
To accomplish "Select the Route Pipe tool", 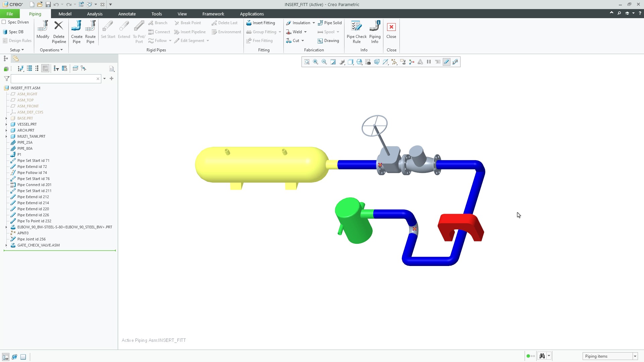I will click(x=90, y=32).
